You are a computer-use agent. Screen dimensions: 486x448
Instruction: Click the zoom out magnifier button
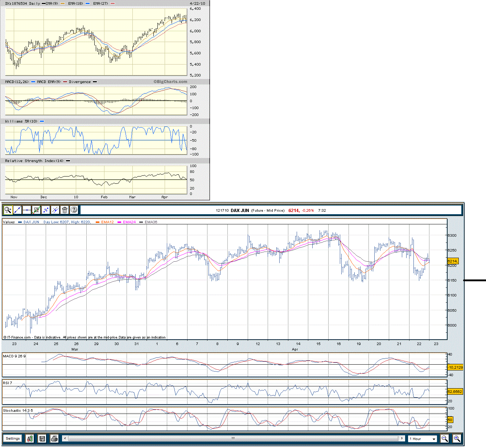point(444,439)
